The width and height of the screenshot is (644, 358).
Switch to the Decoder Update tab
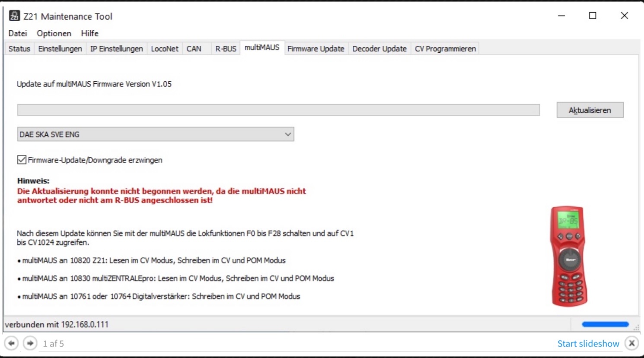[x=379, y=49]
